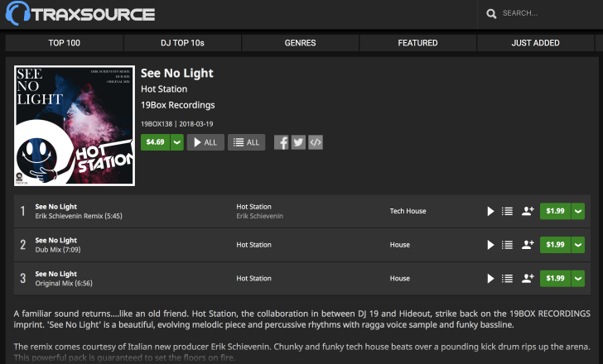Open House genre on Original Mix row

(400, 278)
